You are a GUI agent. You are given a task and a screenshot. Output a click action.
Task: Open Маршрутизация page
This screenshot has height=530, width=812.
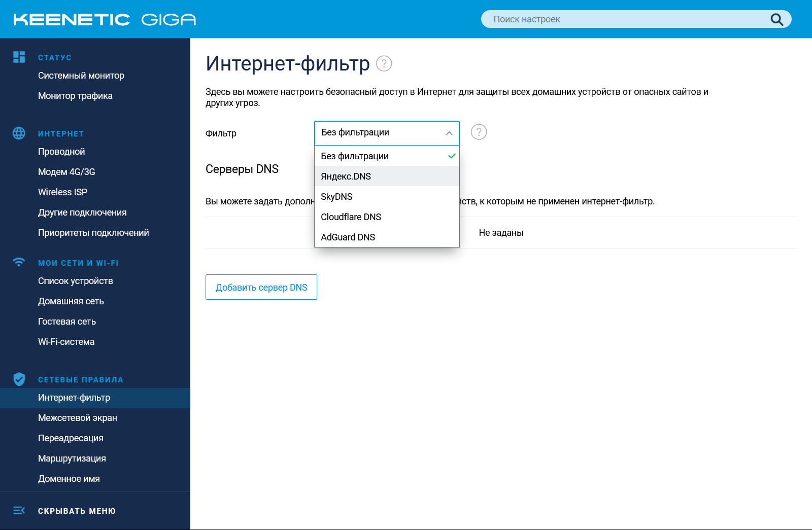click(x=72, y=458)
